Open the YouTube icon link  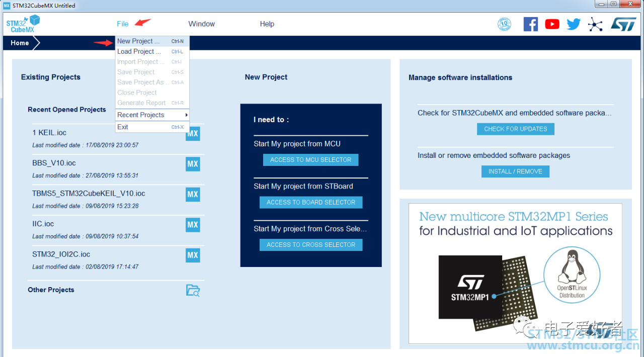click(x=552, y=24)
